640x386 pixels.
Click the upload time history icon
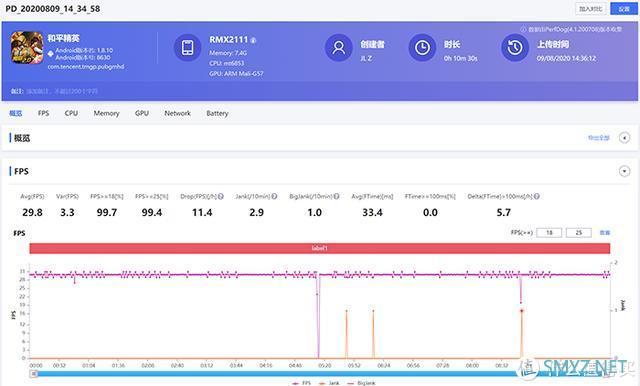point(515,48)
